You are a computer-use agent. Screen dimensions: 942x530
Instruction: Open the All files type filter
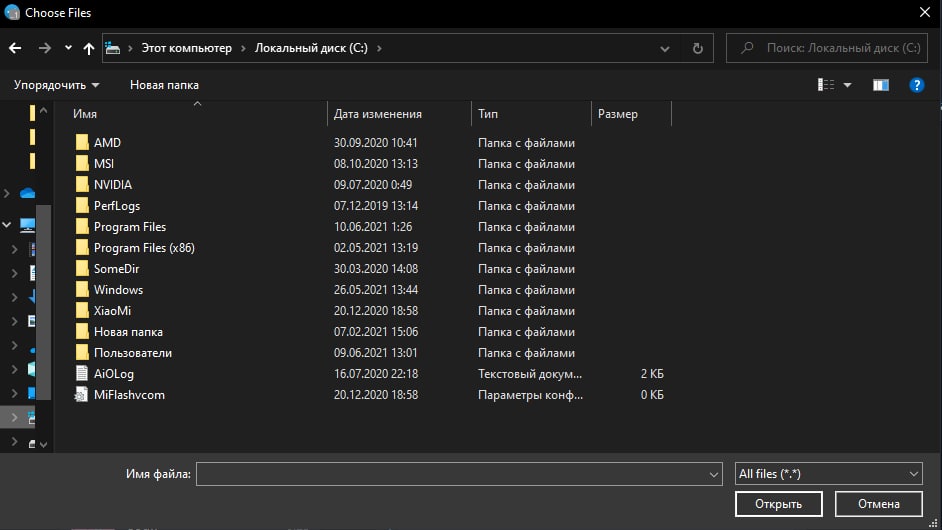pyautogui.click(x=828, y=474)
